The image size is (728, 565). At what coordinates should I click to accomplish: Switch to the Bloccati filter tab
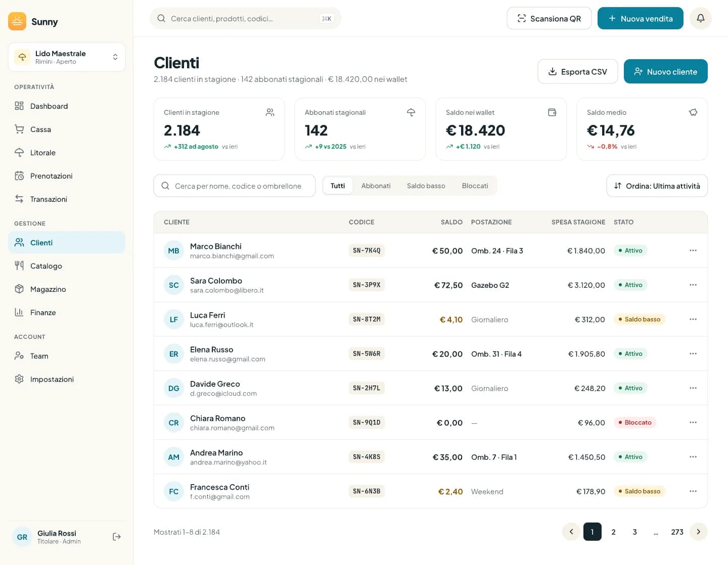[x=475, y=186]
